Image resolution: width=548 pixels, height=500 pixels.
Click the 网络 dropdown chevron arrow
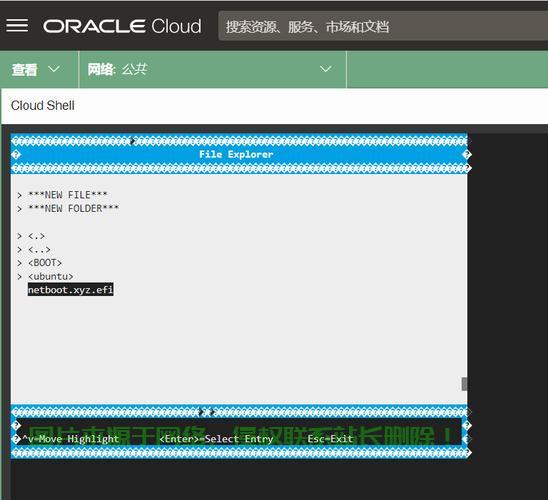tap(325, 69)
